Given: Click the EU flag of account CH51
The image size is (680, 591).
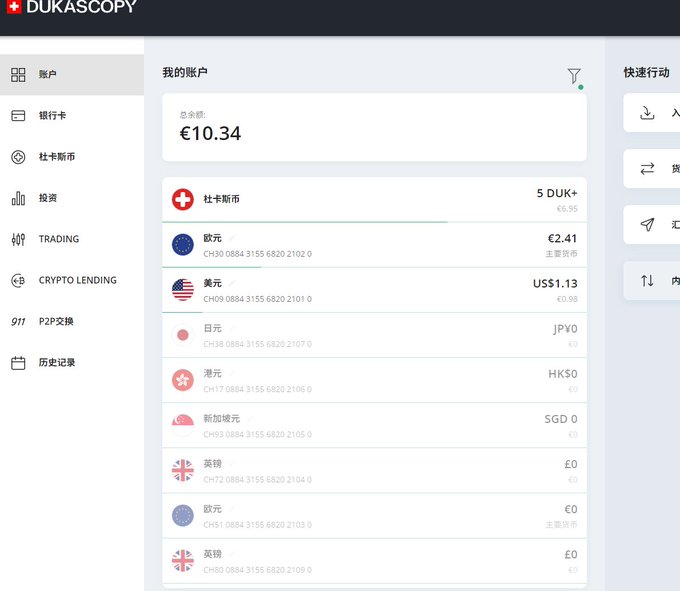Looking at the screenshot, I should [x=183, y=516].
